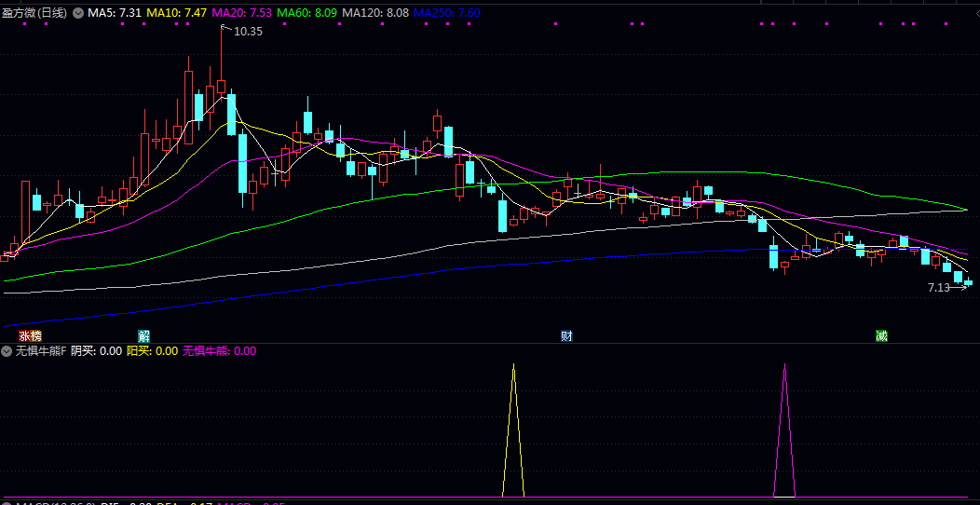Click the 阴买 indicator value label
Image resolution: width=980 pixels, height=505 pixels.
97,351
